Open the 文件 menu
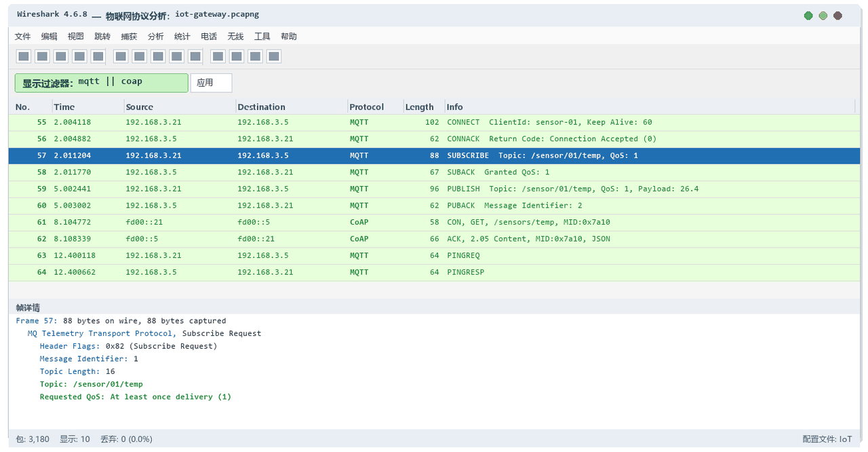Viewport: 868px width, 452px height. [23, 37]
